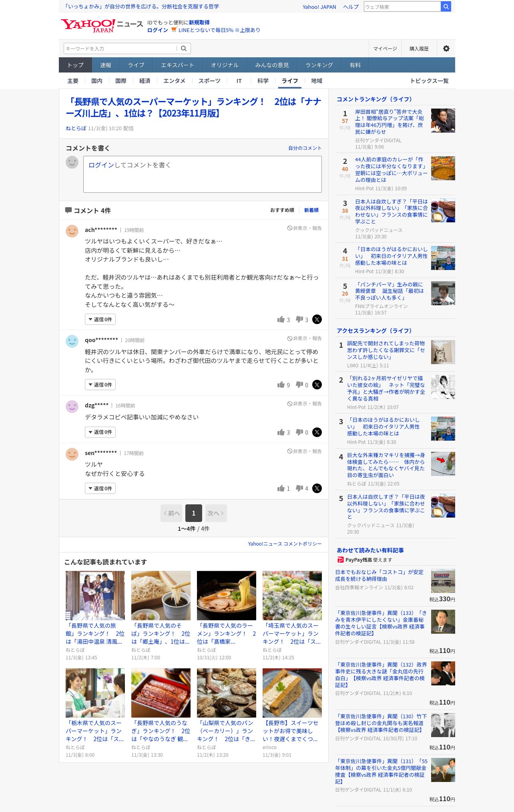Click 新規取得 link for ID
This screenshot has width=514, height=812.
pos(199,22)
